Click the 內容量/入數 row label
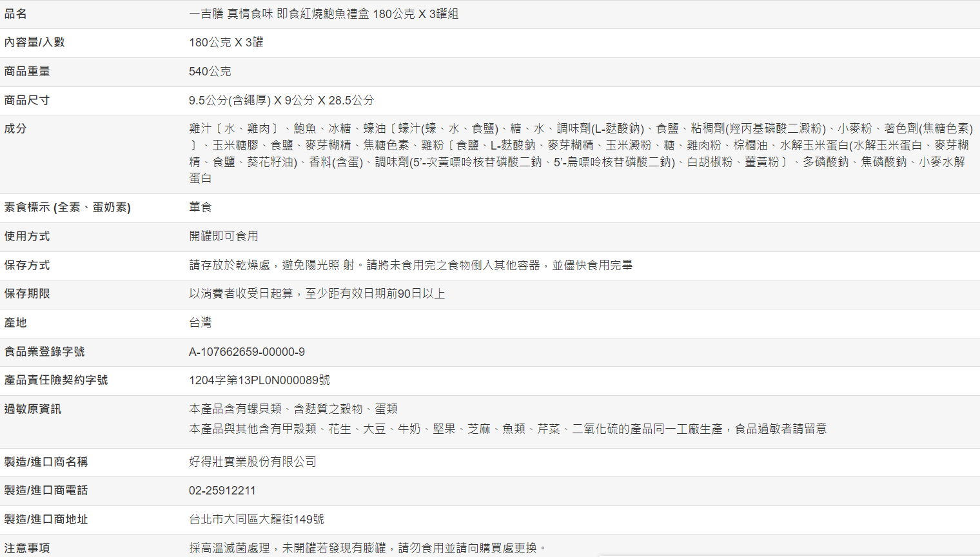Image resolution: width=980 pixels, height=557 pixels. click(35, 43)
